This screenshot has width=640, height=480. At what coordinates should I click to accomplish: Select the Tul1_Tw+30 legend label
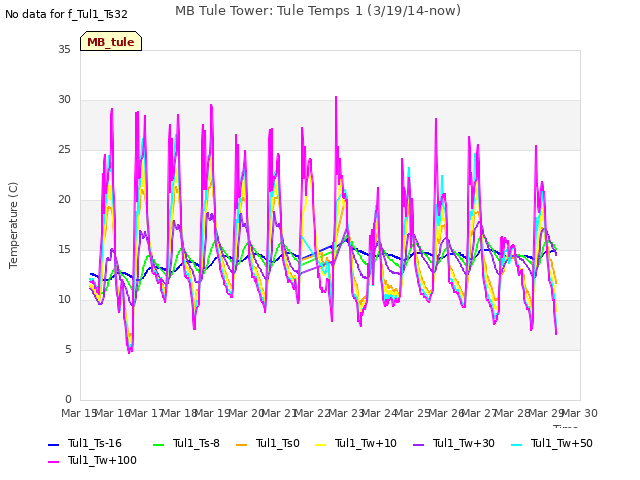[x=464, y=443]
